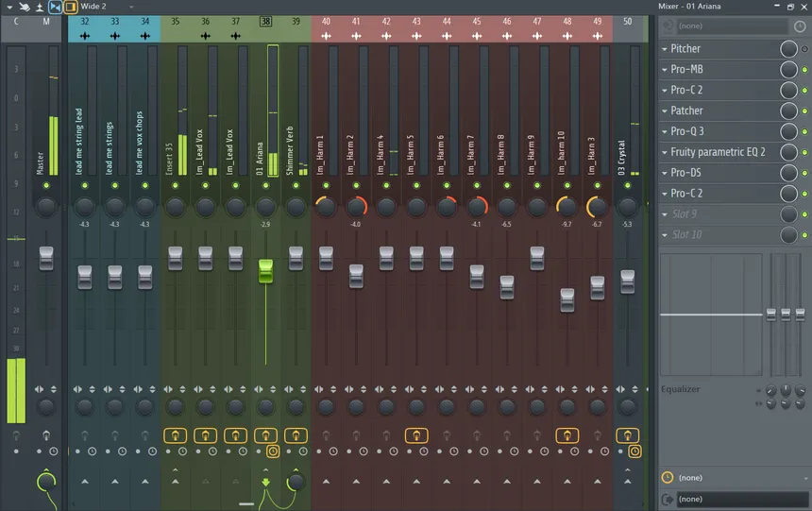The height and width of the screenshot is (511, 812).
Task: Disable the Pro-DS effect slot light
Action: [x=804, y=173]
